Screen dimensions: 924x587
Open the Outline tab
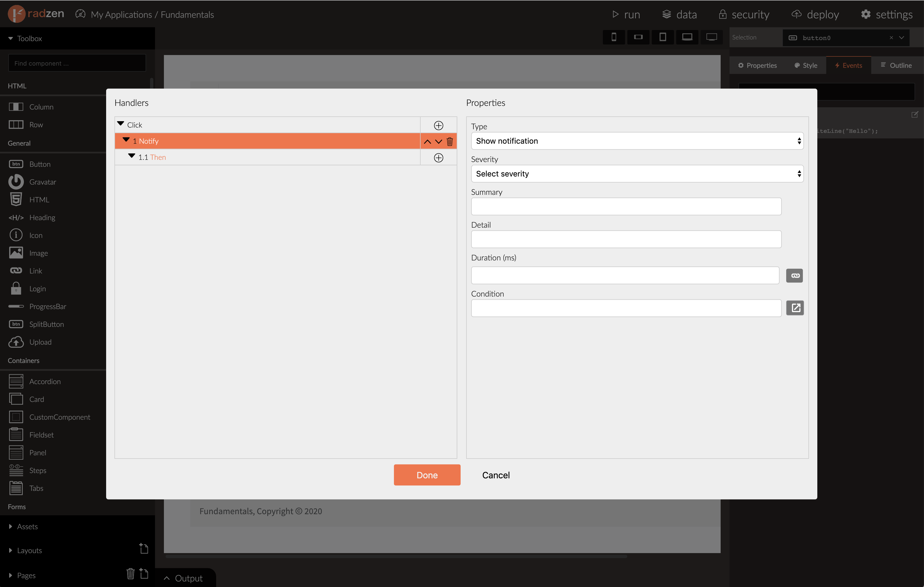pos(896,65)
